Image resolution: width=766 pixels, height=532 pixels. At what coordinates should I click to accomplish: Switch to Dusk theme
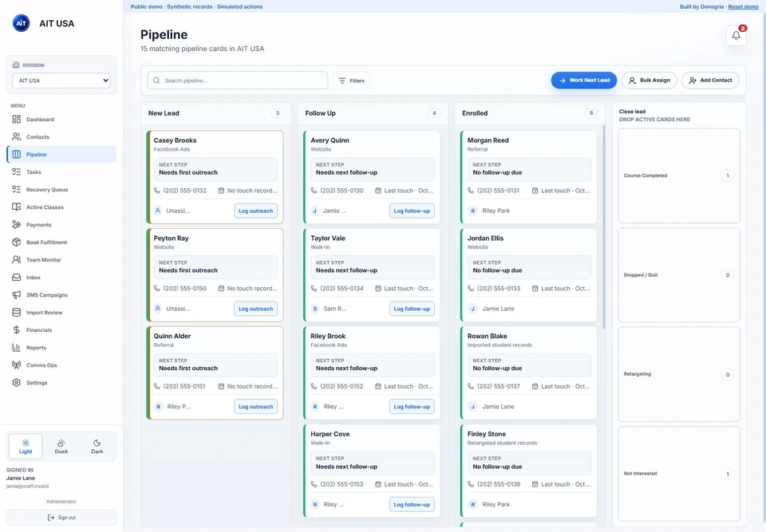point(61,447)
